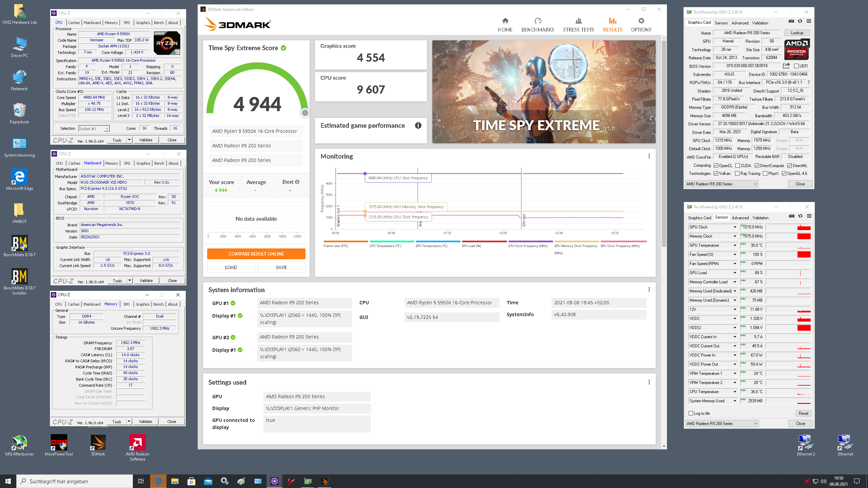Open the RESULTS tab in 3DMark
The image size is (868, 488).
[612, 25]
